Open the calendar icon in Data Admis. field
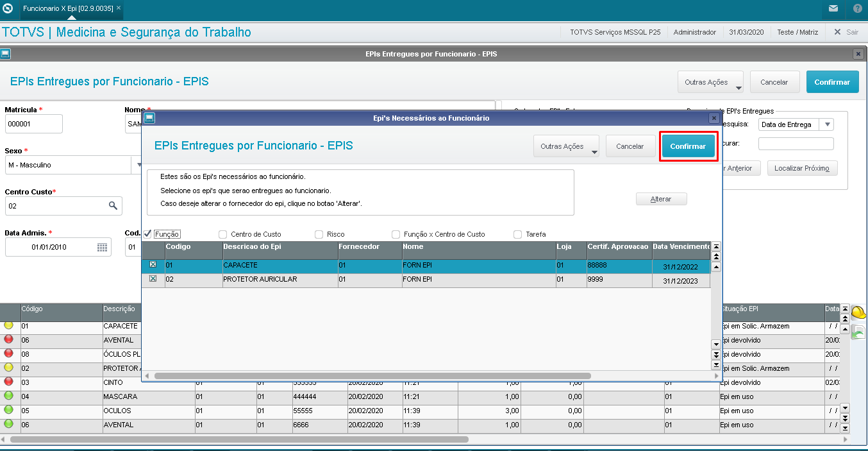The height and width of the screenshot is (451, 868). tap(103, 247)
